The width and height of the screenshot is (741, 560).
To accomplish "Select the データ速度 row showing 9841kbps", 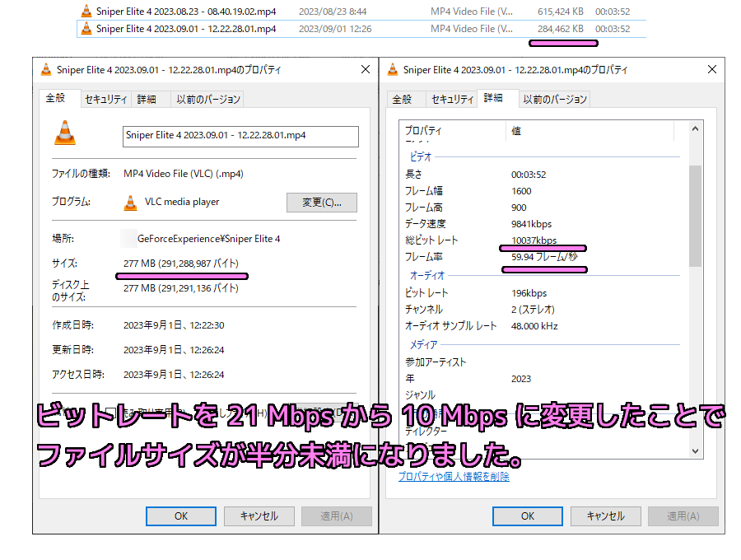I will click(x=542, y=223).
